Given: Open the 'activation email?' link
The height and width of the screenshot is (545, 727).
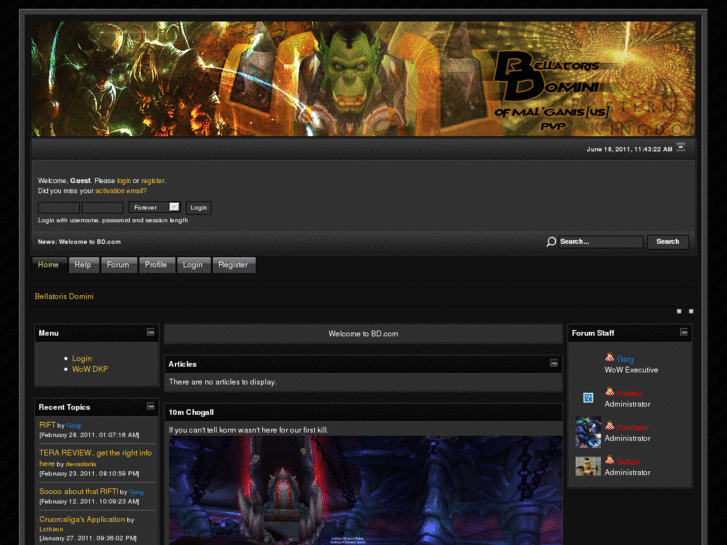Looking at the screenshot, I should (x=121, y=191).
